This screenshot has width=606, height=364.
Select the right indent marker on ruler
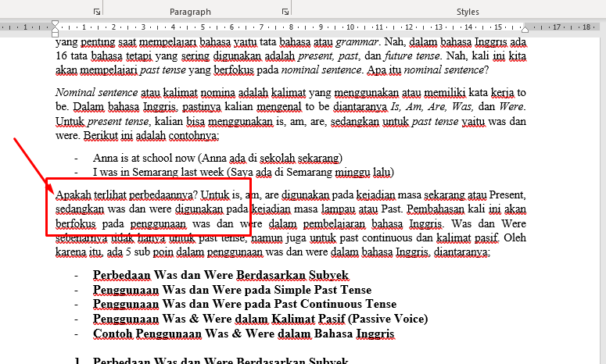click(526, 30)
